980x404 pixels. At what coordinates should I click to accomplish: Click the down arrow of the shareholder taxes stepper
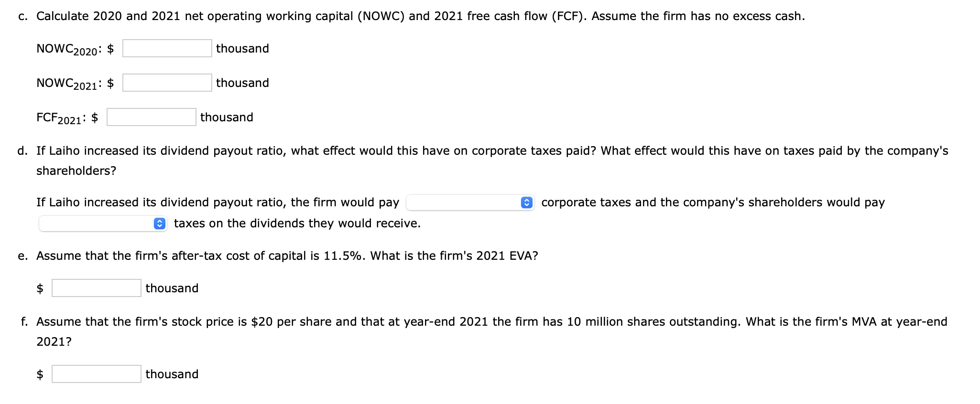click(159, 225)
